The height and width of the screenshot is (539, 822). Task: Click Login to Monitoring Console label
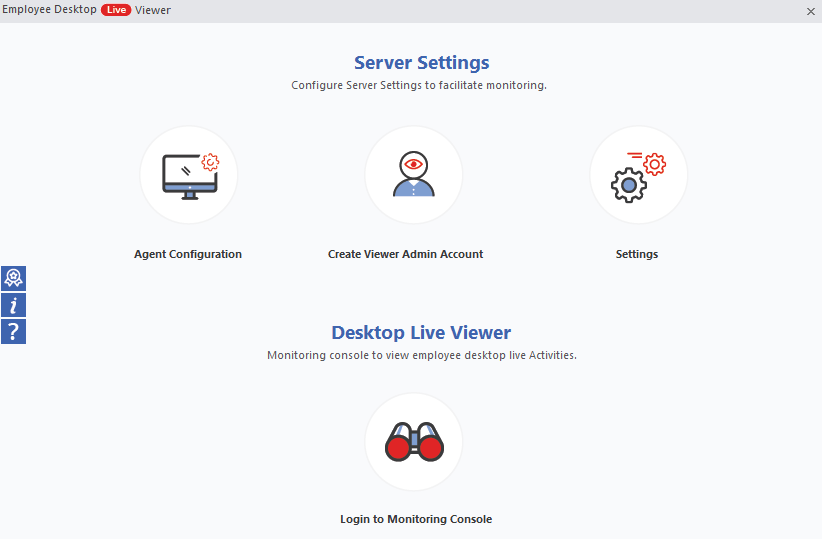416,519
